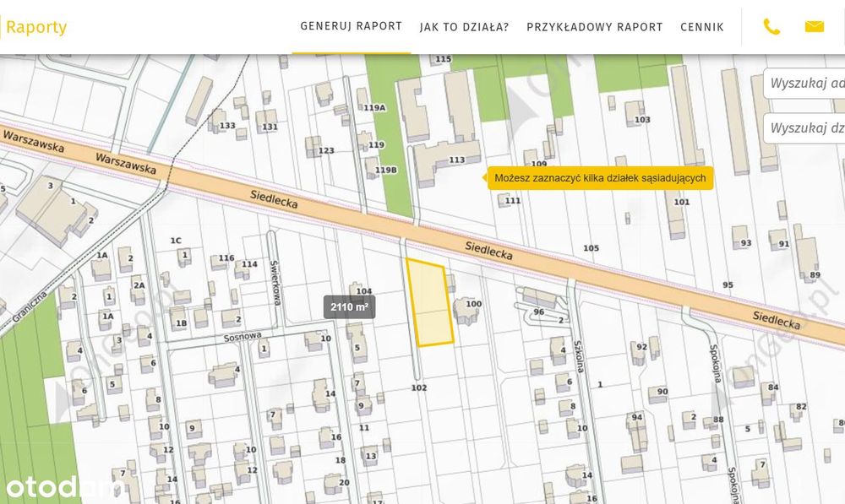
Task: Click the Sosnowa street label
Action: coord(243,337)
